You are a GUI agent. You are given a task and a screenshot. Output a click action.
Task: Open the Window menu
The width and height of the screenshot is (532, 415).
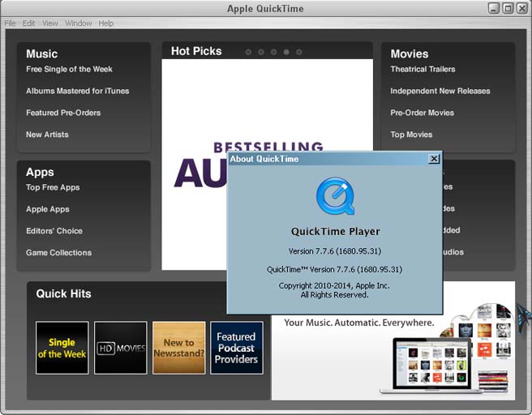coord(79,24)
